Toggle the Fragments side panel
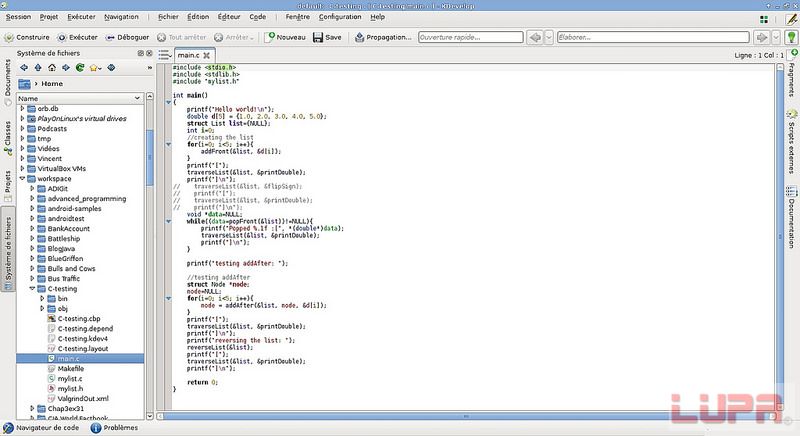800x436 pixels. coord(792,73)
